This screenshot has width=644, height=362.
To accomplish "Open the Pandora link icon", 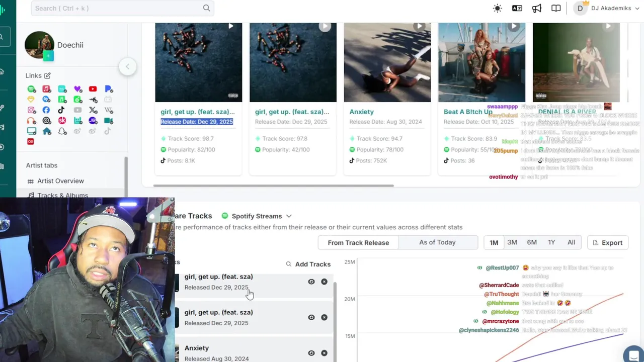I will [109, 89].
